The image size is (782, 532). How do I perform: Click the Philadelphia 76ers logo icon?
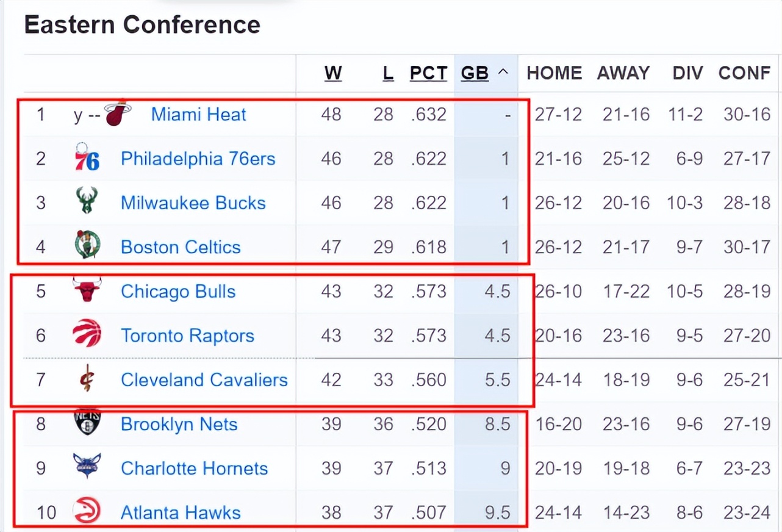(x=87, y=158)
